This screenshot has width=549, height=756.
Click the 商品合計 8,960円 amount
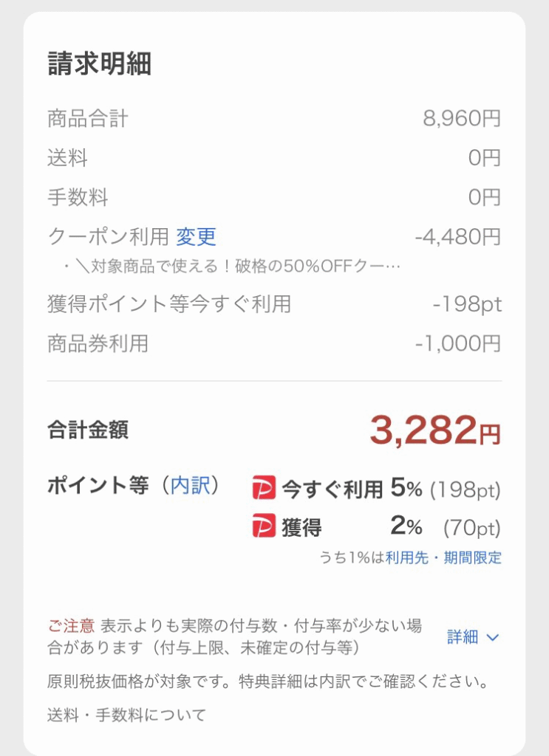[x=462, y=119]
